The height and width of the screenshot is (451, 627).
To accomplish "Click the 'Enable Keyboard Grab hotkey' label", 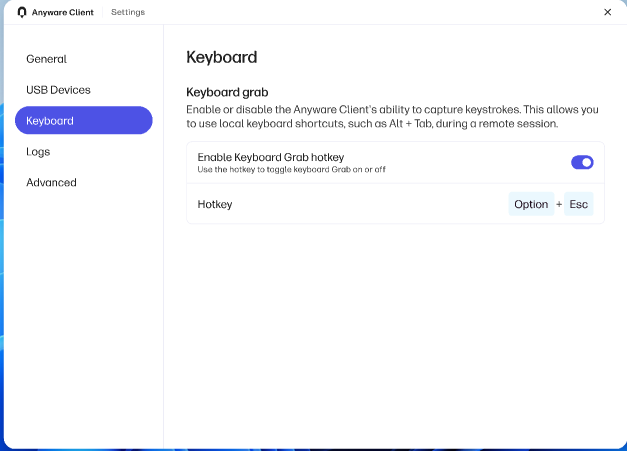I will (x=271, y=157).
